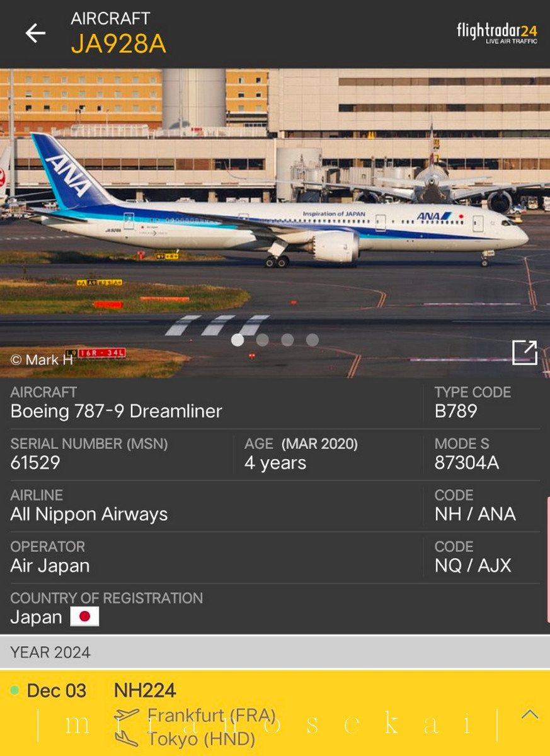Screen dimensions: 550x756
Task: Select the JA928A registration title
Action: (118, 43)
